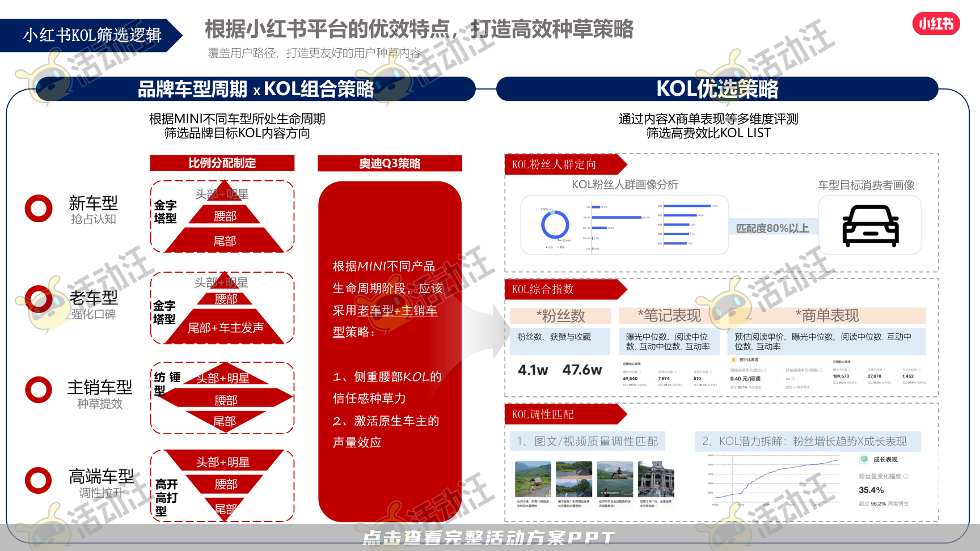This screenshot has height=551, width=980.
Task: Click the underlined 老车型+主销车 text
Action: (397, 311)
